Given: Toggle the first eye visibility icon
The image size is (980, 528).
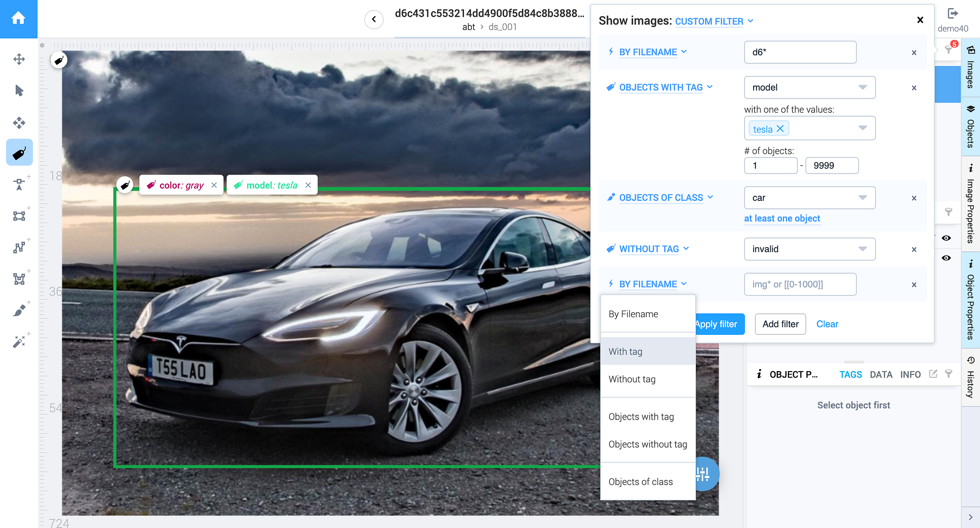Looking at the screenshot, I should pos(946,237).
